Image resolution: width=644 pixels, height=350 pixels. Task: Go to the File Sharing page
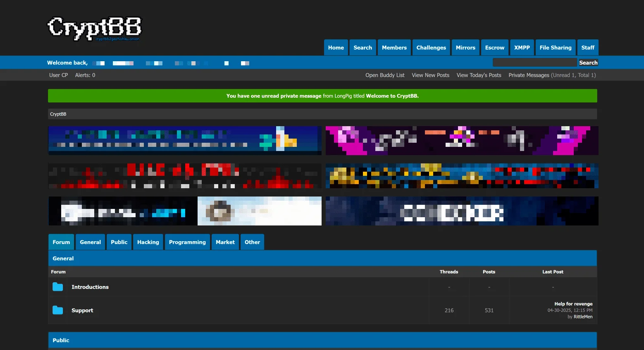[555, 48]
